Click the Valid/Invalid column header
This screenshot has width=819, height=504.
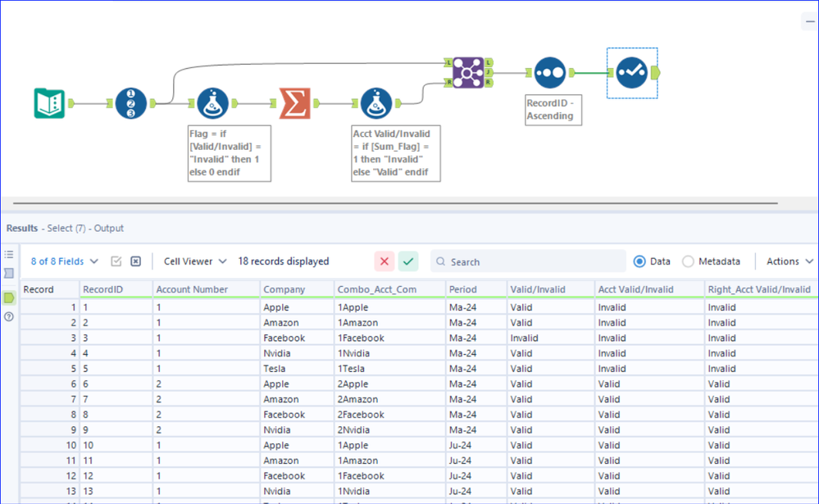tap(551, 289)
